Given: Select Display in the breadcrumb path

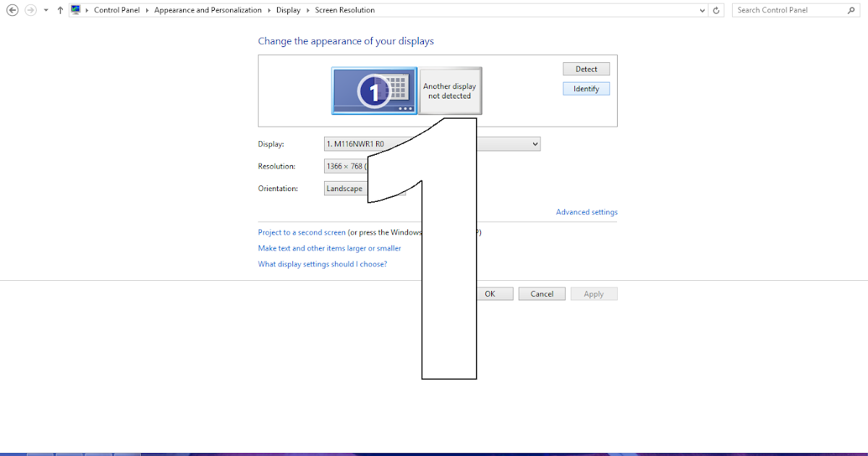Looking at the screenshot, I should coord(289,9).
